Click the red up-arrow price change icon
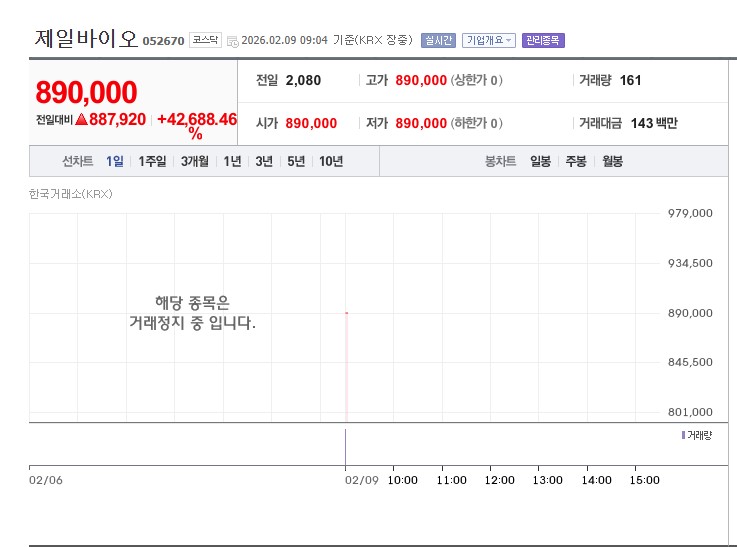 tap(81, 119)
